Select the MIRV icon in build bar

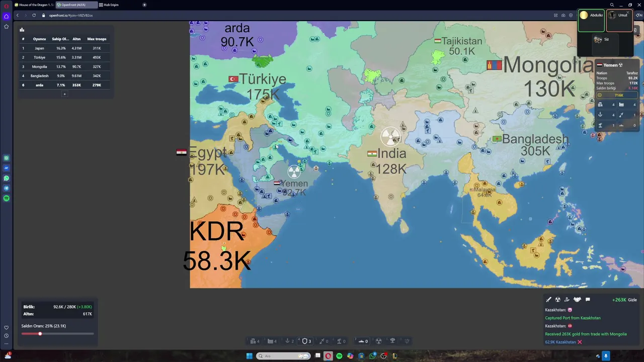point(407,341)
